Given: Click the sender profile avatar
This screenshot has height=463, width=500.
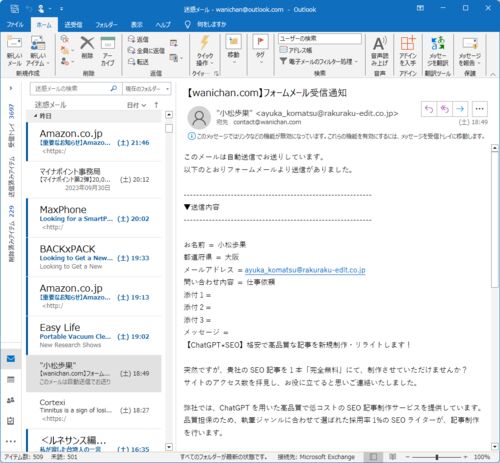Looking at the screenshot, I should click(199, 118).
